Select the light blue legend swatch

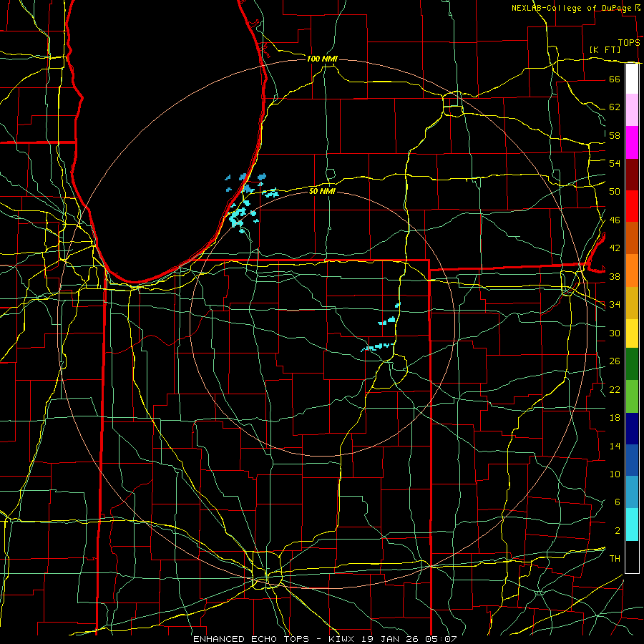tap(632, 492)
